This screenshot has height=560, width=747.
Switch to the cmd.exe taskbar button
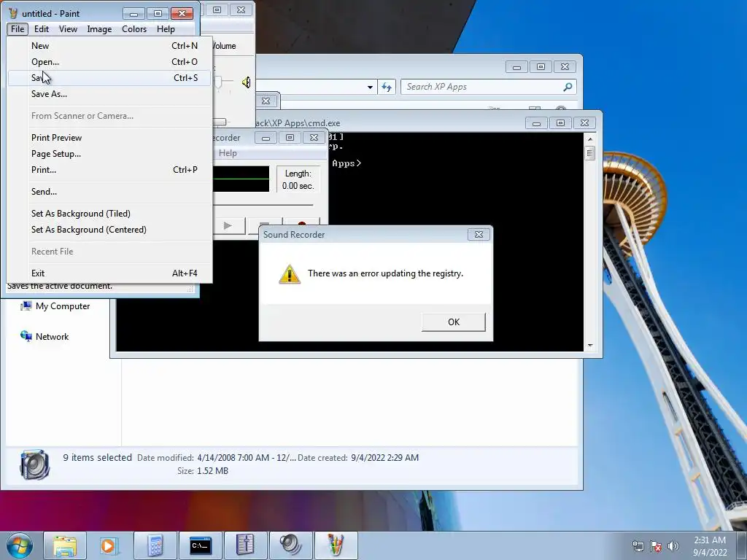click(x=200, y=545)
